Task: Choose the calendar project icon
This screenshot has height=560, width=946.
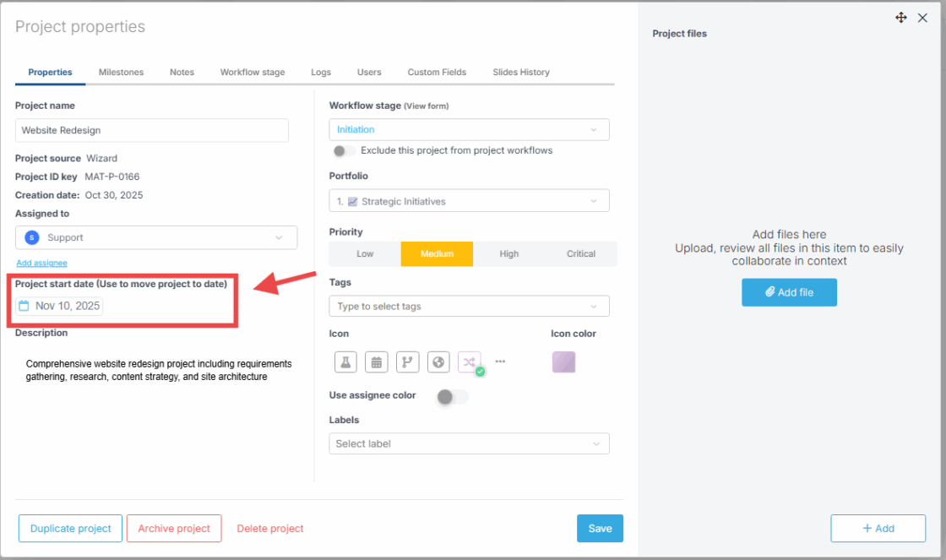Action: pyautogui.click(x=377, y=362)
